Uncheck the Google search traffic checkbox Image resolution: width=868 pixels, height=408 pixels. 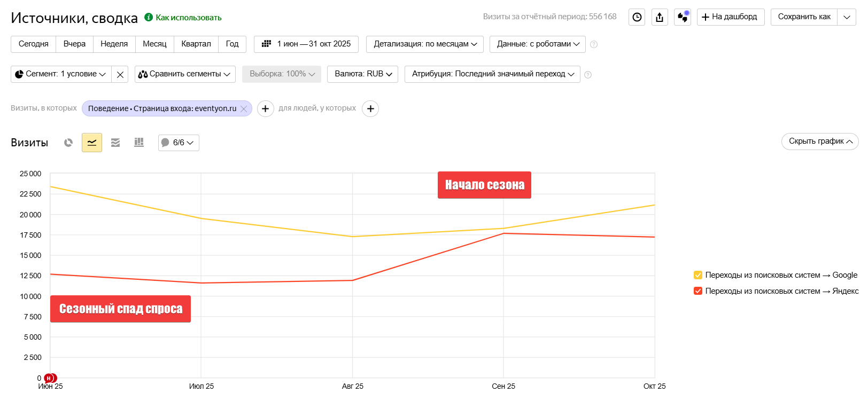[x=698, y=275]
